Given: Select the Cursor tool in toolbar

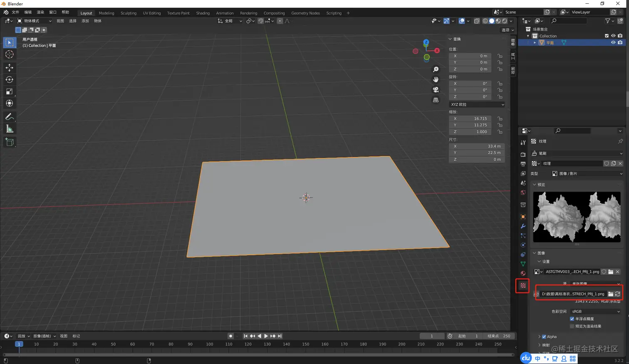Looking at the screenshot, I should tap(9, 54).
